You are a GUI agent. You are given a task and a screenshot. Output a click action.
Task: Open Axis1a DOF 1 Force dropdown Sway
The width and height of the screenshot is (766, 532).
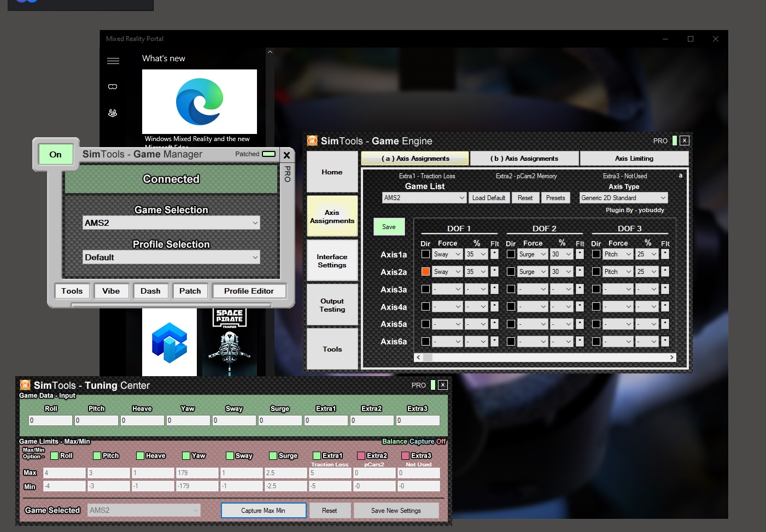point(447,254)
